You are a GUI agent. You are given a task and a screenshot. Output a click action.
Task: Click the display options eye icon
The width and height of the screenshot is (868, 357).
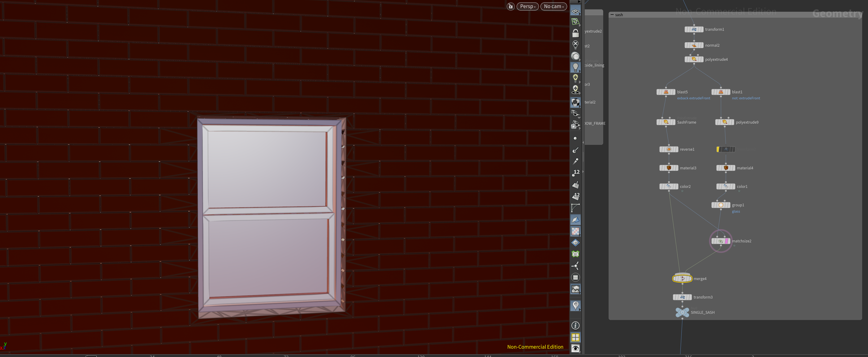(575, 348)
